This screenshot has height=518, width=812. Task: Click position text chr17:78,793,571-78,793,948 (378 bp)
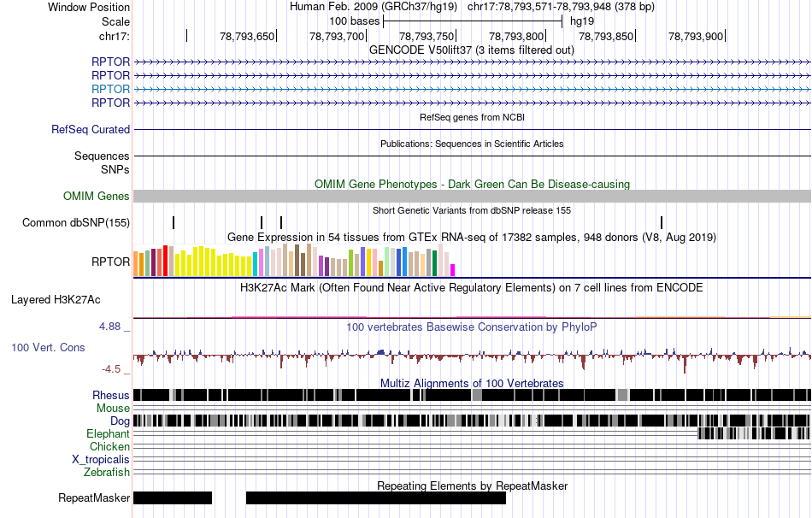pyautogui.click(x=561, y=7)
